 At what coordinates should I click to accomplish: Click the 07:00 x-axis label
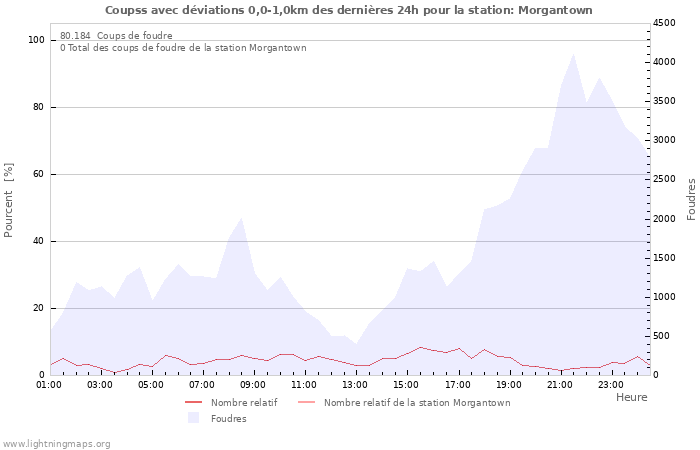[x=202, y=385]
